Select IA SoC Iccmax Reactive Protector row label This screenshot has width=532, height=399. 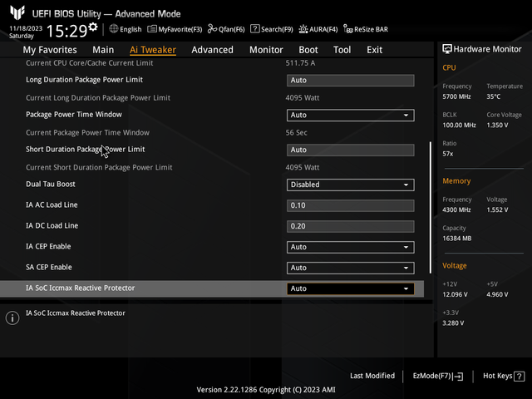click(x=81, y=288)
